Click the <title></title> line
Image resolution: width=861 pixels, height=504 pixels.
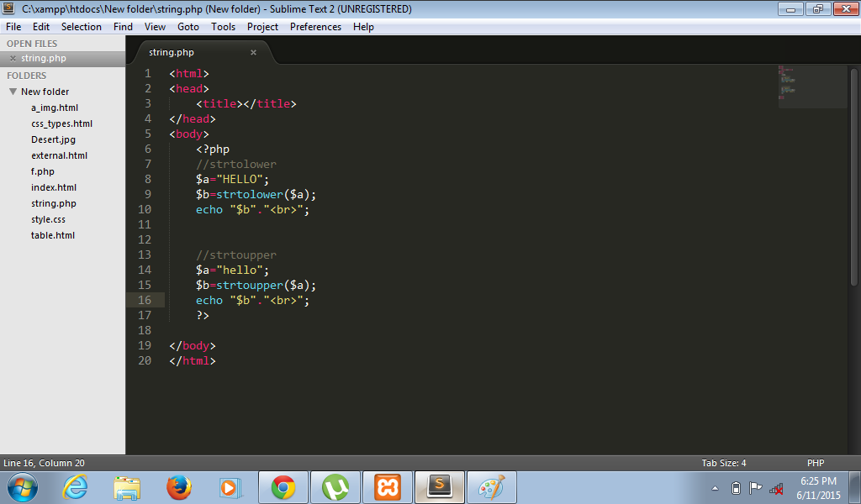pyautogui.click(x=246, y=103)
